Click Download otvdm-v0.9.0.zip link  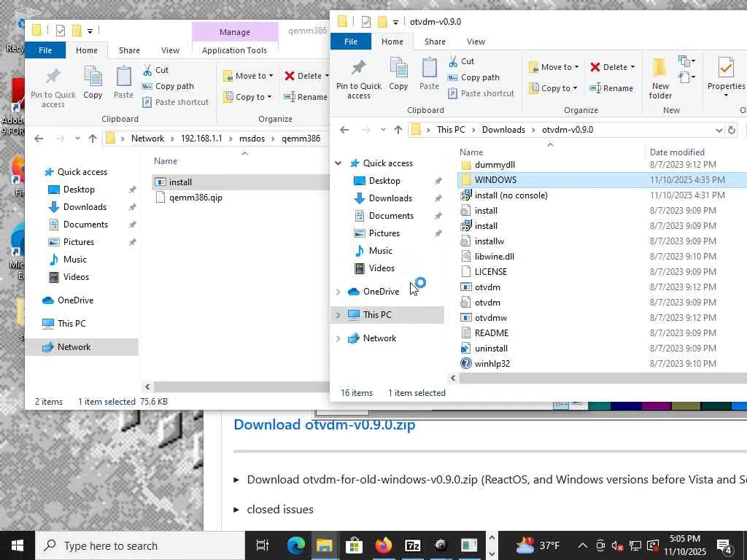coord(325,424)
